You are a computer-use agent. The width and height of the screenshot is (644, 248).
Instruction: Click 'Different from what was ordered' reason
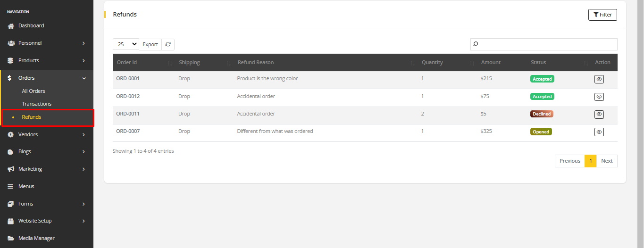click(275, 131)
